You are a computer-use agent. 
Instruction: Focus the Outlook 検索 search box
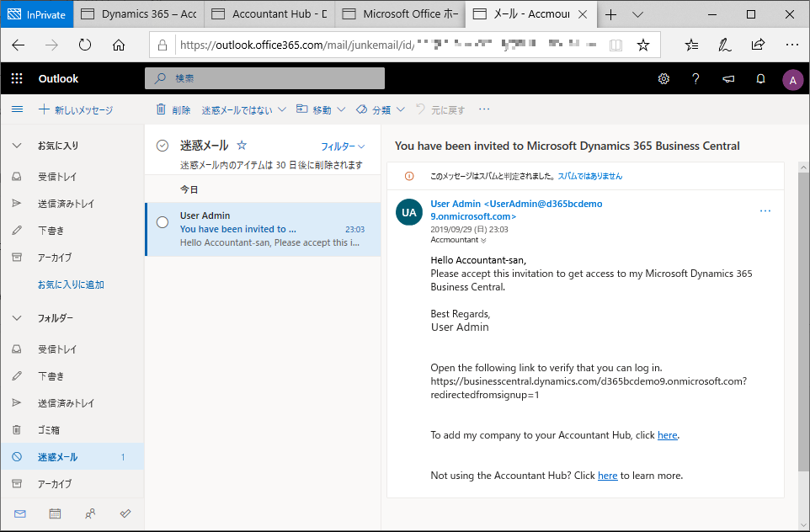click(264, 78)
